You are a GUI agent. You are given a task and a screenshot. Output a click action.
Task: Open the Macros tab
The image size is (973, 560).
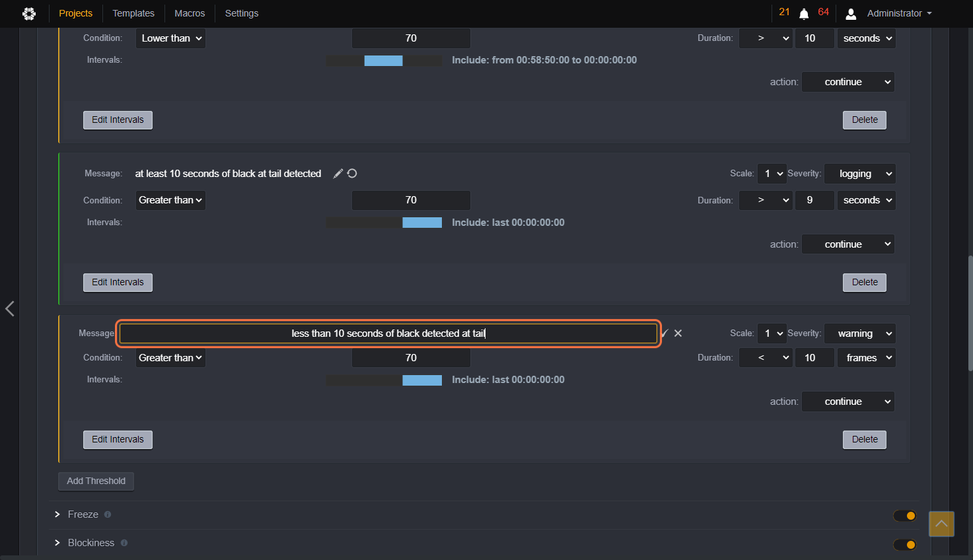click(x=190, y=13)
